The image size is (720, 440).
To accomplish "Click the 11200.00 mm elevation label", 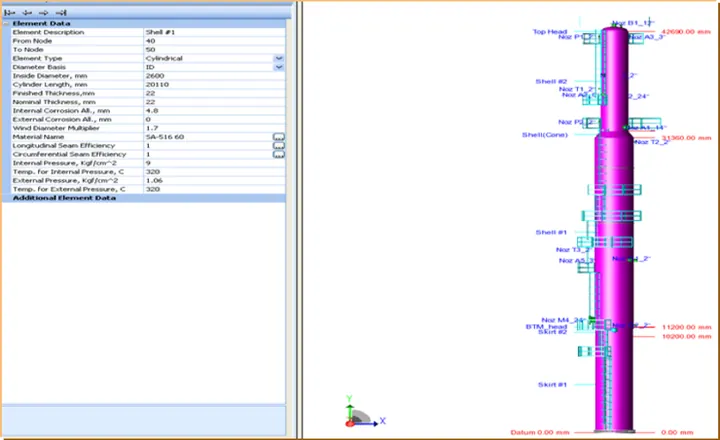I will coord(686,327).
